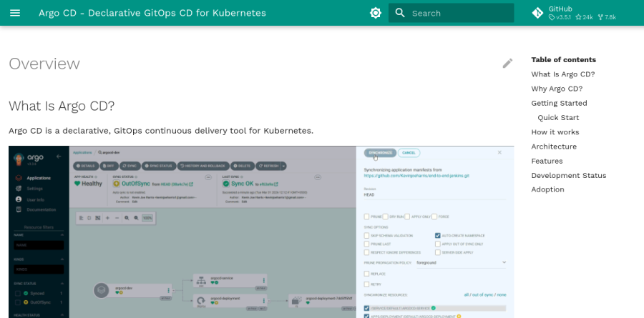Open the Refresh button dropdown arrow
Screen dimensions: 644x318
[283, 167]
